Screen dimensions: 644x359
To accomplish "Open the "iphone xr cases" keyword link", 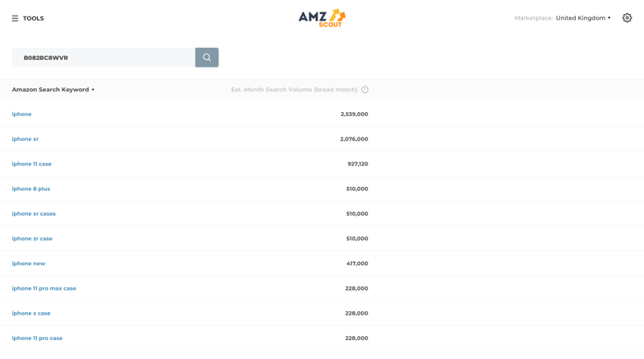I will 34,213.
